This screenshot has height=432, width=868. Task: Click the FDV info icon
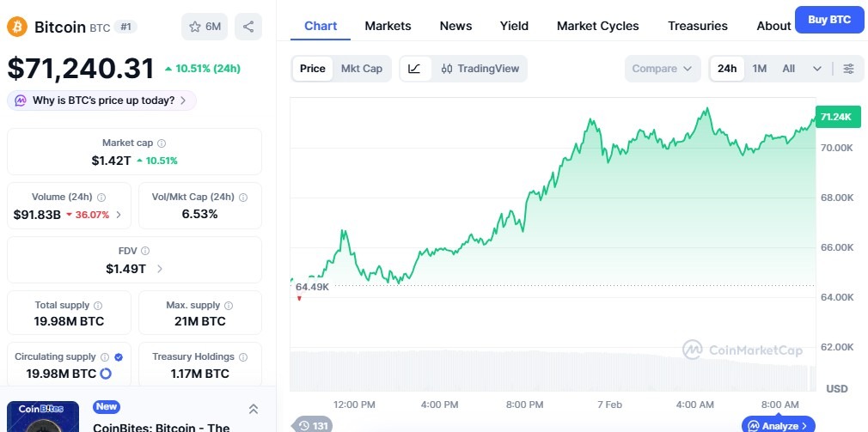pyautogui.click(x=145, y=251)
